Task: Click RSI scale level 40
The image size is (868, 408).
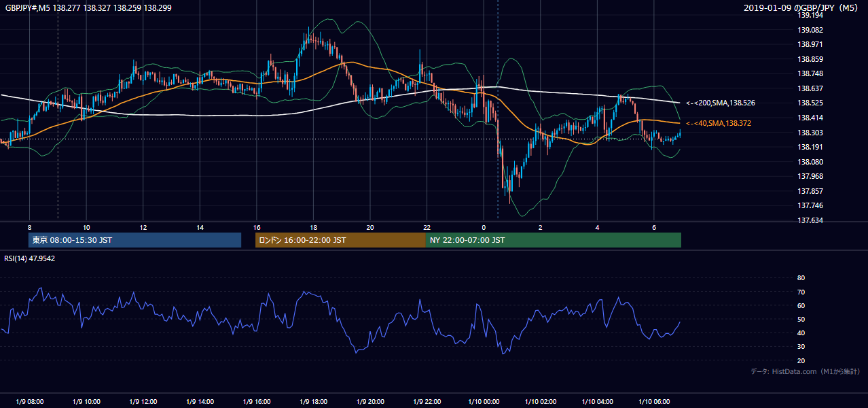Action: pyautogui.click(x=801, y=333)
